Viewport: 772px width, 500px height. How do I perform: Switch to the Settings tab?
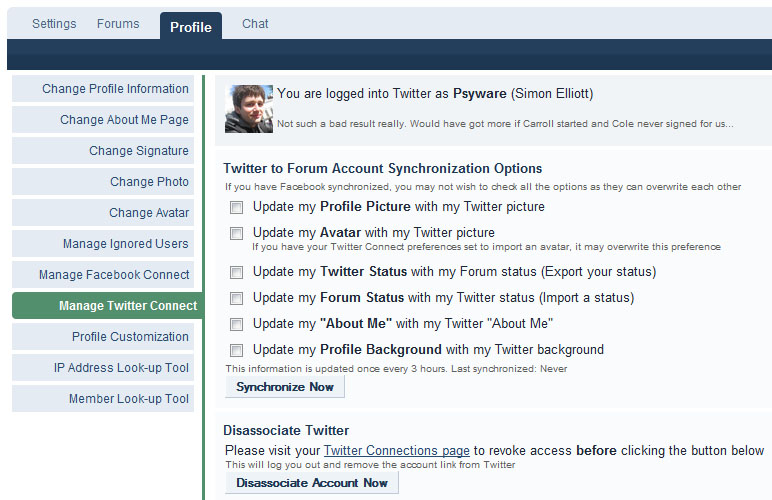(54, 24)
